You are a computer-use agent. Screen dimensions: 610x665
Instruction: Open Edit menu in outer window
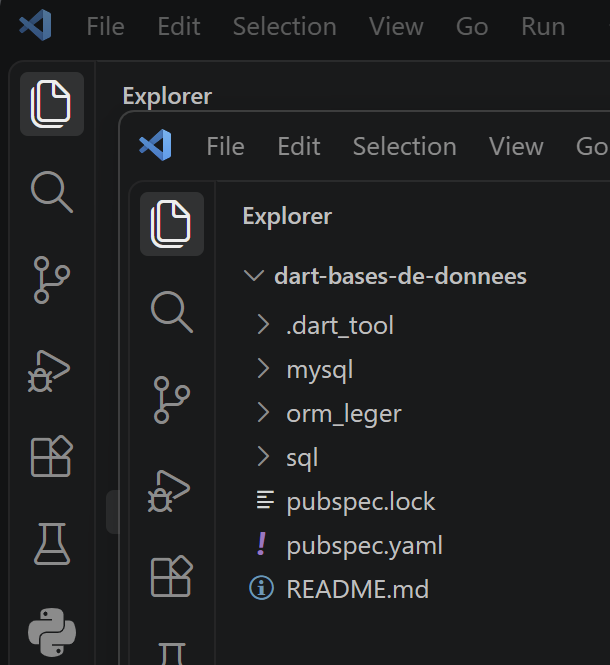tap(179, 26)
